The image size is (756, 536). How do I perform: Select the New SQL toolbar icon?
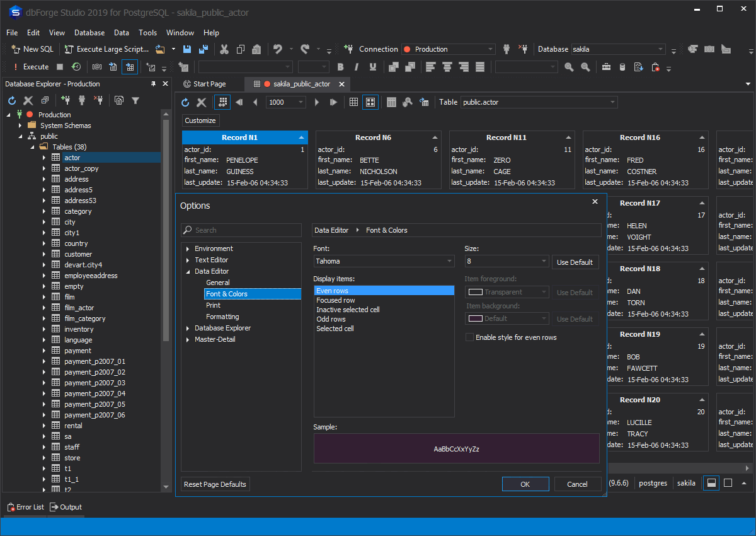(x=31, y=49)
